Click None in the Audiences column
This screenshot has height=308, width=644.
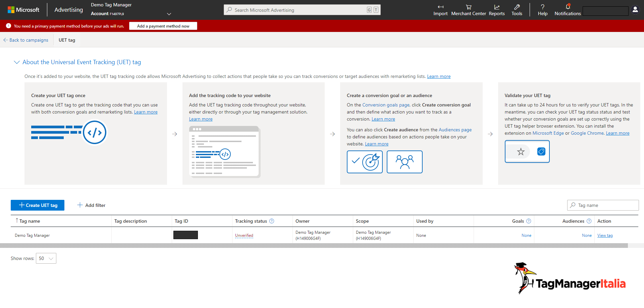[x=587, y=235]
